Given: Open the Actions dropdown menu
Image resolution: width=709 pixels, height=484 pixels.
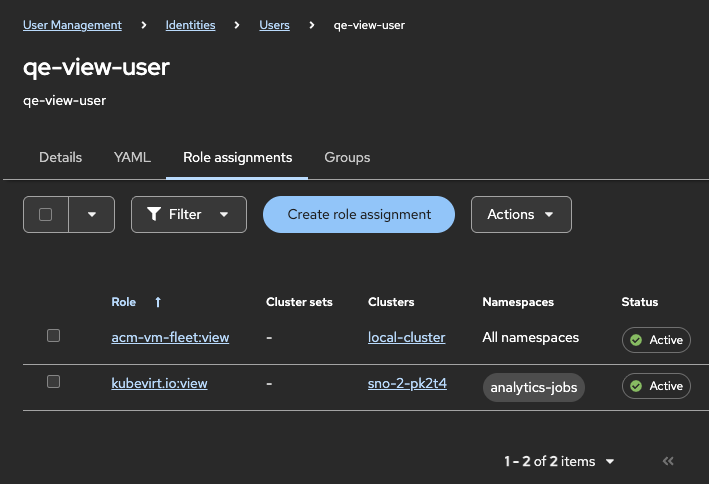Looking at the screenshot, I should click(x=521, y=214).
